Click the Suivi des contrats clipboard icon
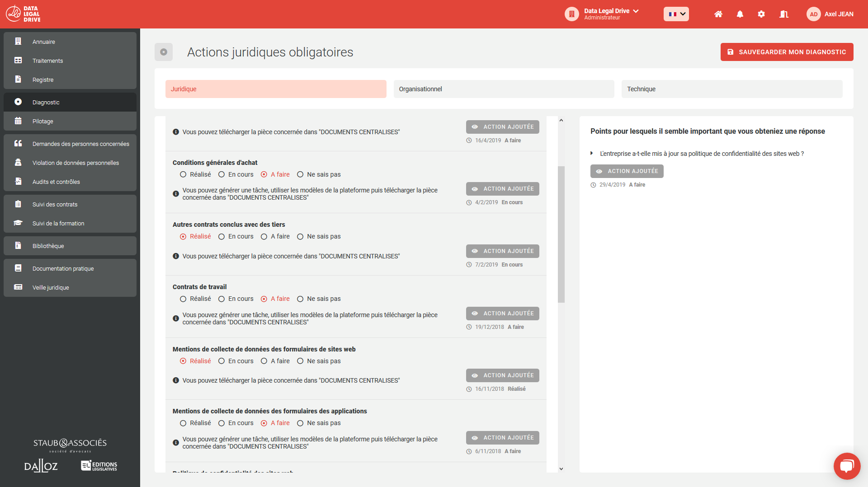The height and width of the screenshot is (487, 868). (18, 204)
